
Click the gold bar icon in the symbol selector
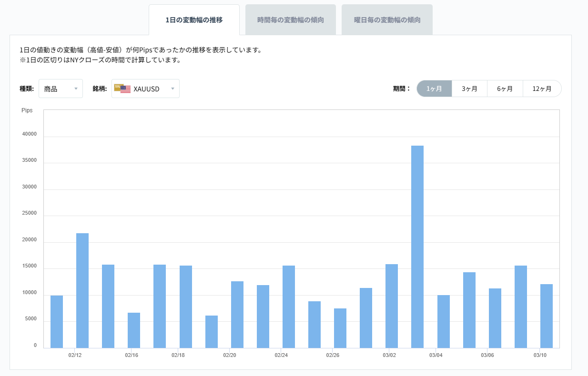(117, 87)
